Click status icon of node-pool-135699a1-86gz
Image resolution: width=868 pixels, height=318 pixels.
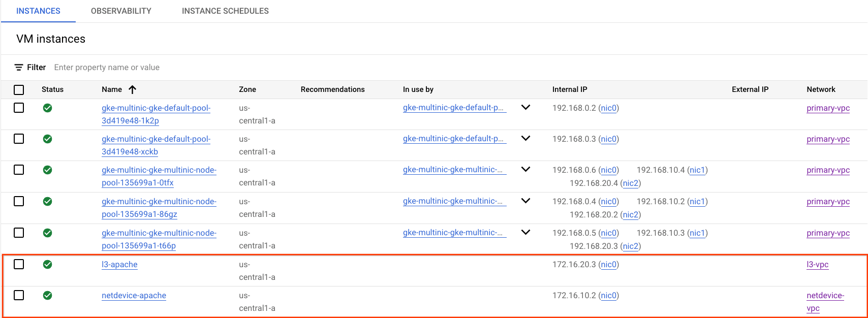click(47, 201)
